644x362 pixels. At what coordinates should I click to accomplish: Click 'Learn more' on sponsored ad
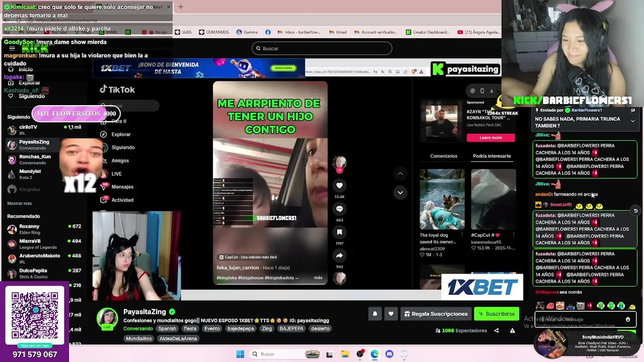pos(491,137)
